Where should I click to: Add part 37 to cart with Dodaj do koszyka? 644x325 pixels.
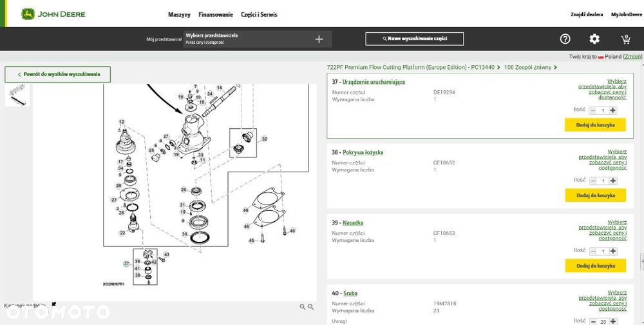point(596,125)
